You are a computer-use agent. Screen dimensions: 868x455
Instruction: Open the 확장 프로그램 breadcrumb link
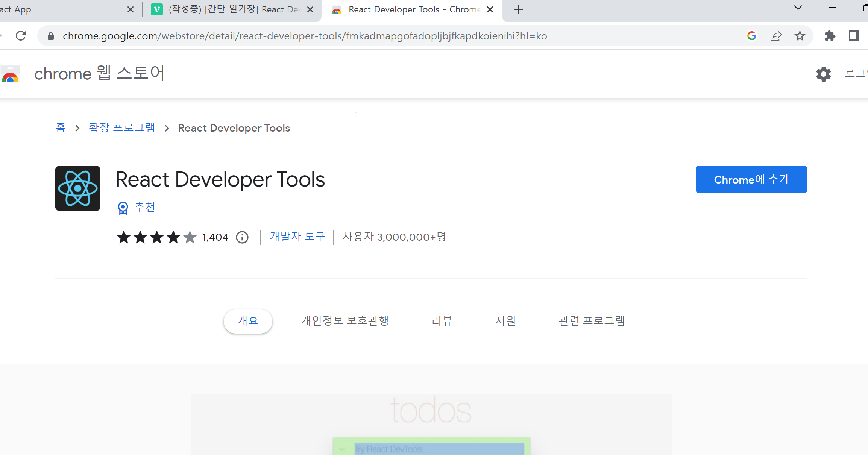coord(122,128)
